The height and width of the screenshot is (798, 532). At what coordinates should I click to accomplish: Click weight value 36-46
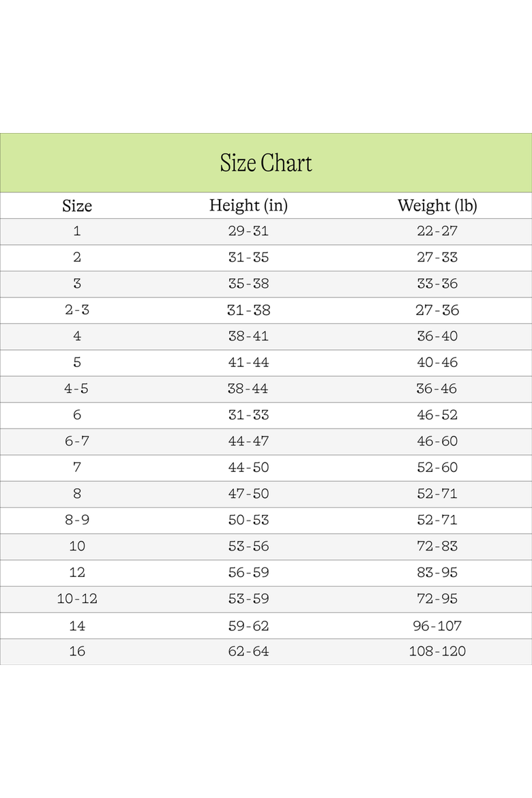[x=437, y=389]
